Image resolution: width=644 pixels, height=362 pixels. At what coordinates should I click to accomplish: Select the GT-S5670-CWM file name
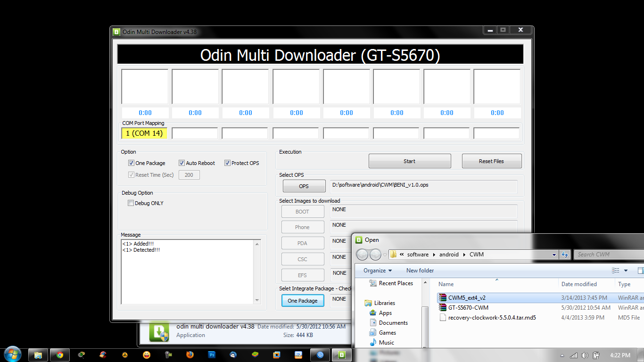(468, 308)
